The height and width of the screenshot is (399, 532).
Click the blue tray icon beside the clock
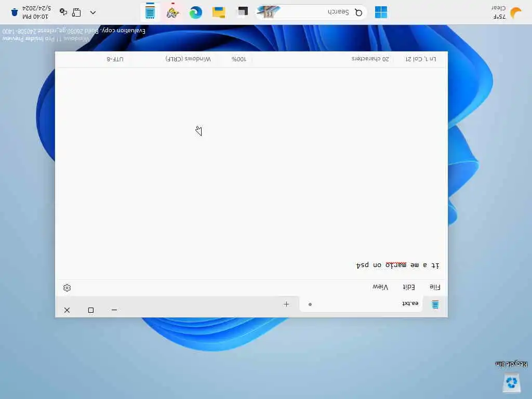14,12
